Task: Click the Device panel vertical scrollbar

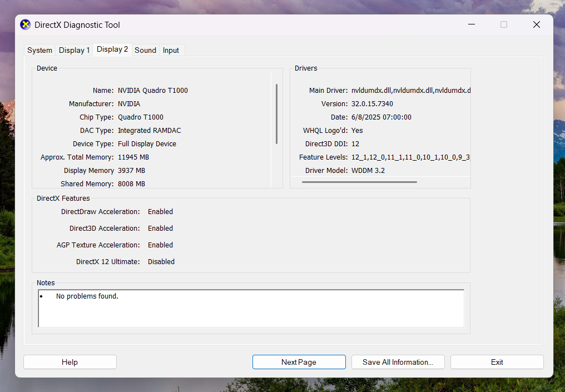Action: (x=277, y=114)
